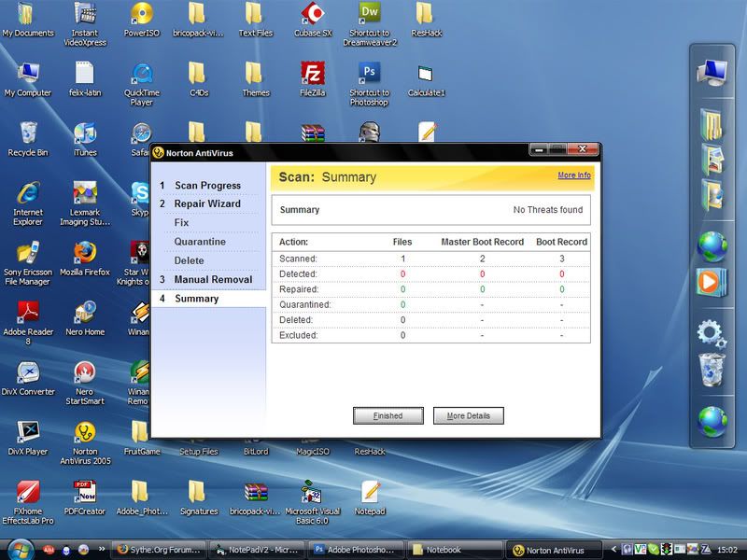The image size is (747, 560).
Task: Open FXhome EffectsLab Pro desktop icon
Action: pyautogui.click(x=28, y=502)
